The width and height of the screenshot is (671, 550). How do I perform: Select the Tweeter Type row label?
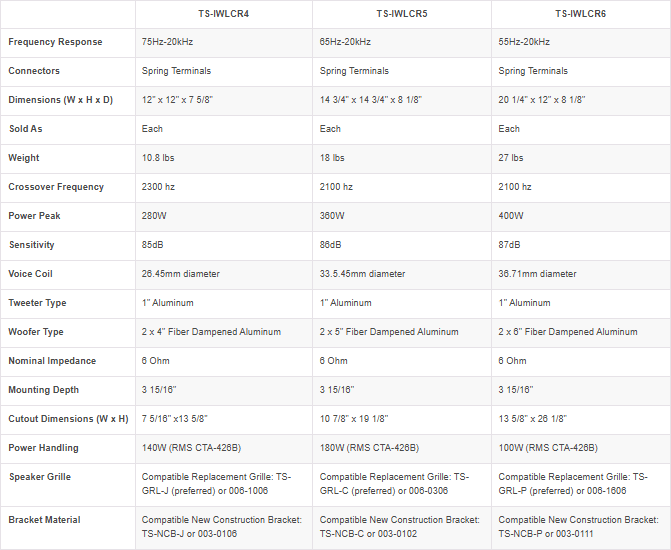[36, 303]
